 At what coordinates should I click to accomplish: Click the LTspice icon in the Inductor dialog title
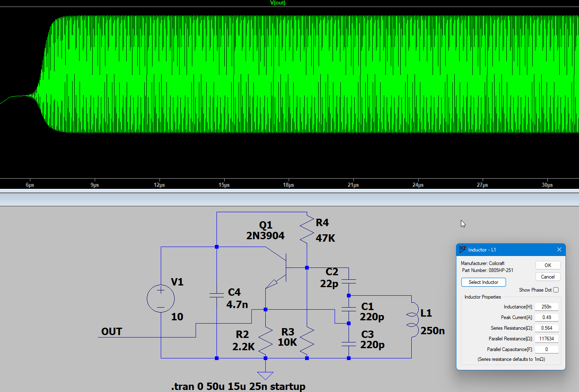463,249
